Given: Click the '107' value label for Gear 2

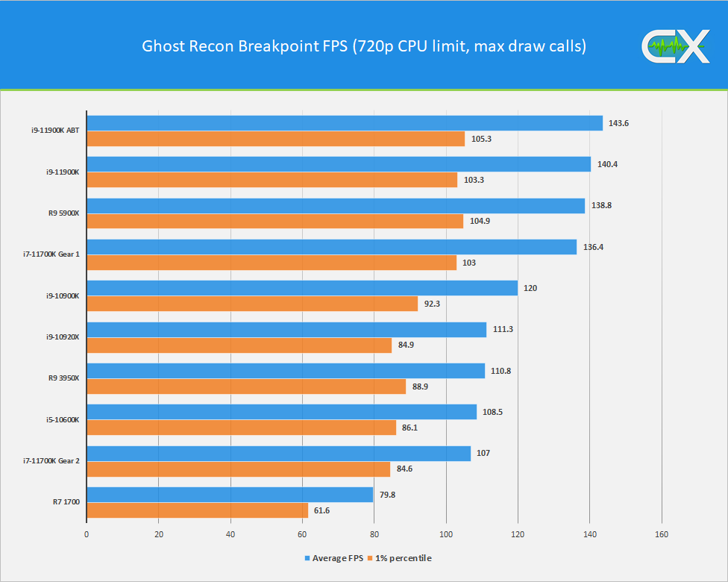Looking at the screenshot, I should click(x=483, y=454).
